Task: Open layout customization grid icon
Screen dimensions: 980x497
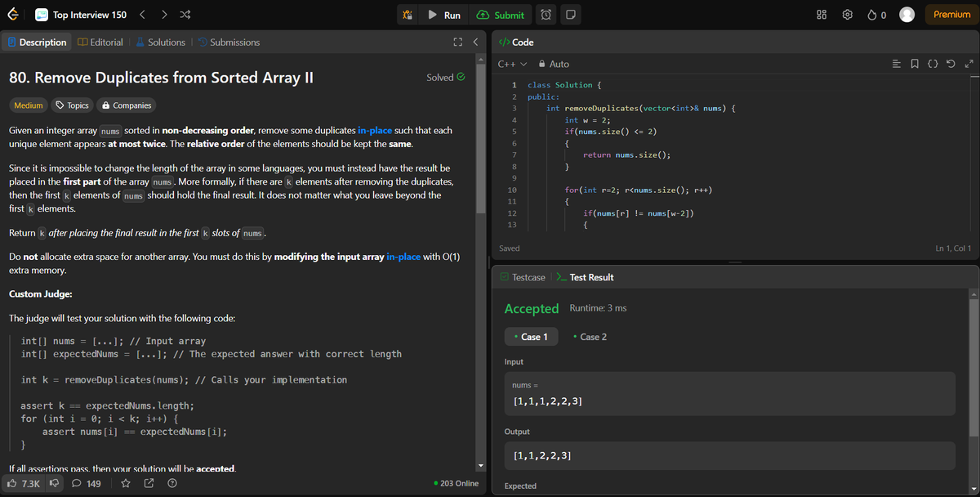Action: click(x=821, y=14)
